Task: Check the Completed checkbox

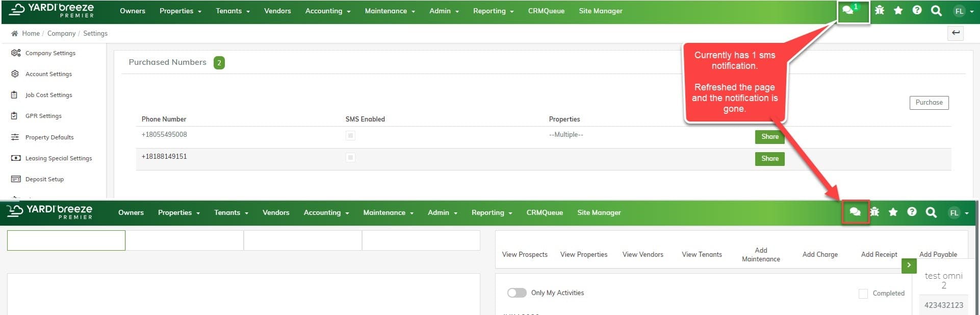Action: [863, 294]
